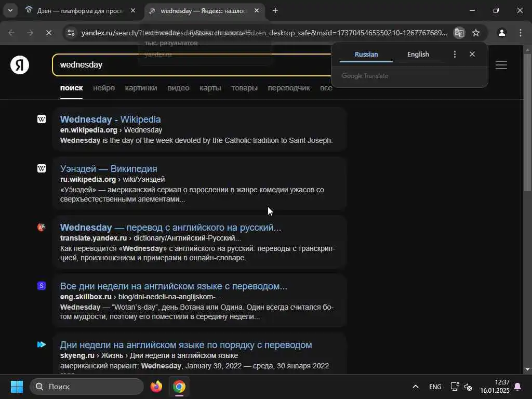
Task: Open Chrome's three-dot menu
Action: (x=521, y=33)
